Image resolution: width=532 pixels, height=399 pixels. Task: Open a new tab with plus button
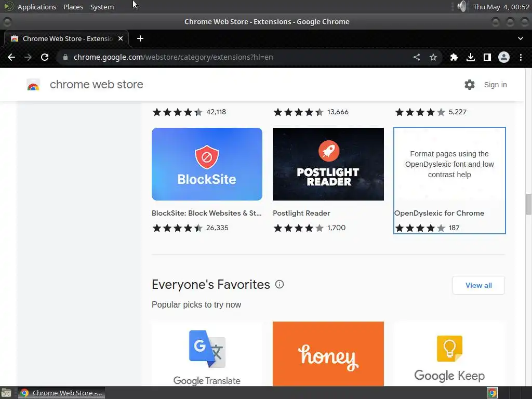(x=140, y=38)
